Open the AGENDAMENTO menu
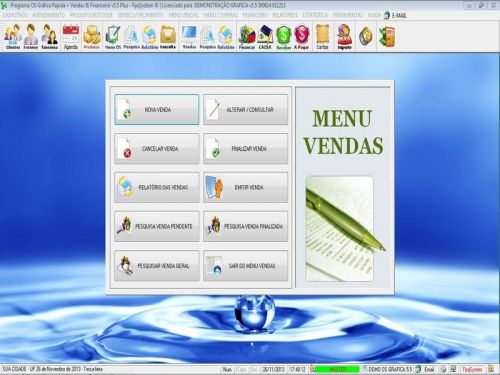Viewport: 500px width, 375px height. [x=49, y=15]
